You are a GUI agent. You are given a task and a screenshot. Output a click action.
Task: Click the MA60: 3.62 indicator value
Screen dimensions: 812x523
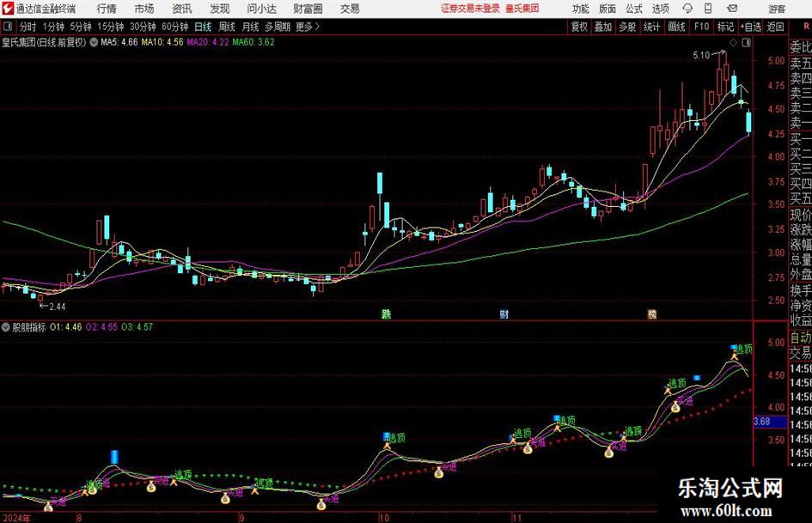pos(253,42)
